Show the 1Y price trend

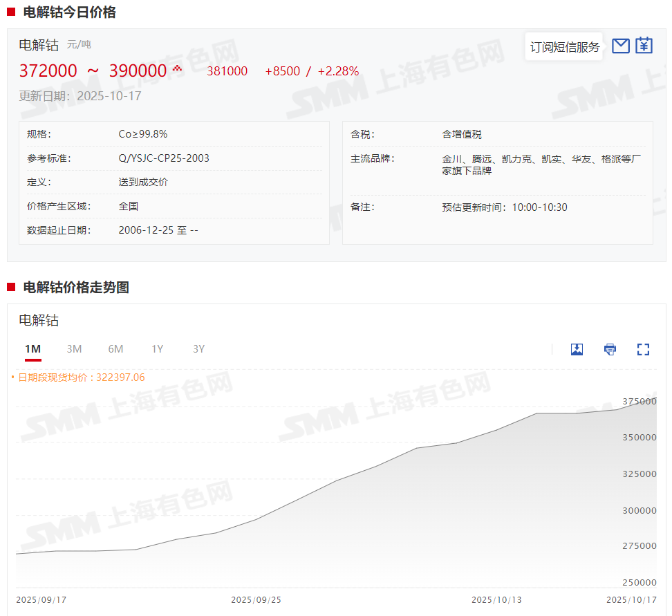(x=158, y=349)
